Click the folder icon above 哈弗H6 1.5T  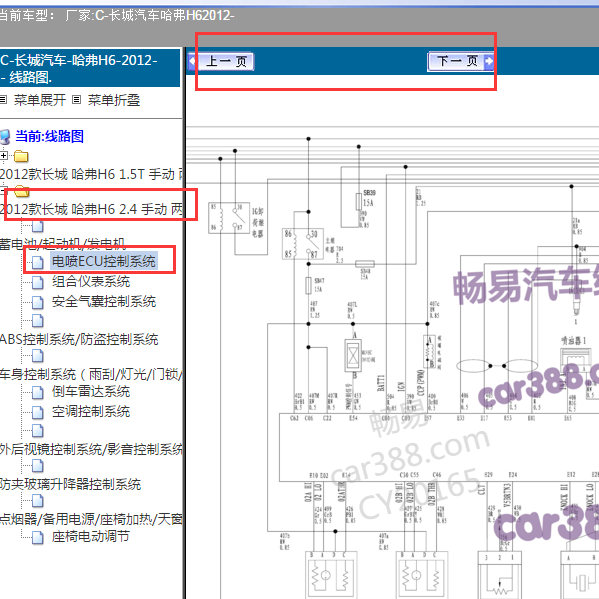click(21, 156)
